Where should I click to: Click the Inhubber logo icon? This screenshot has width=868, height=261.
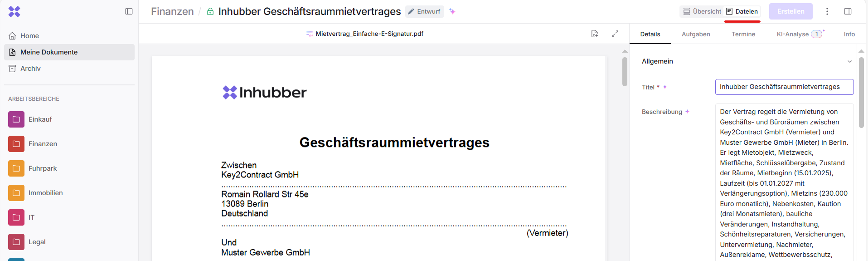click(15, 11)
